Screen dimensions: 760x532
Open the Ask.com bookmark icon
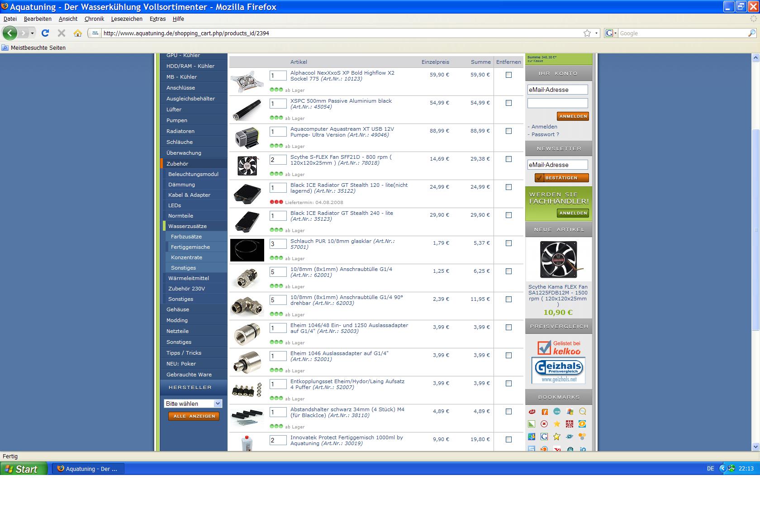coord(532,412)
